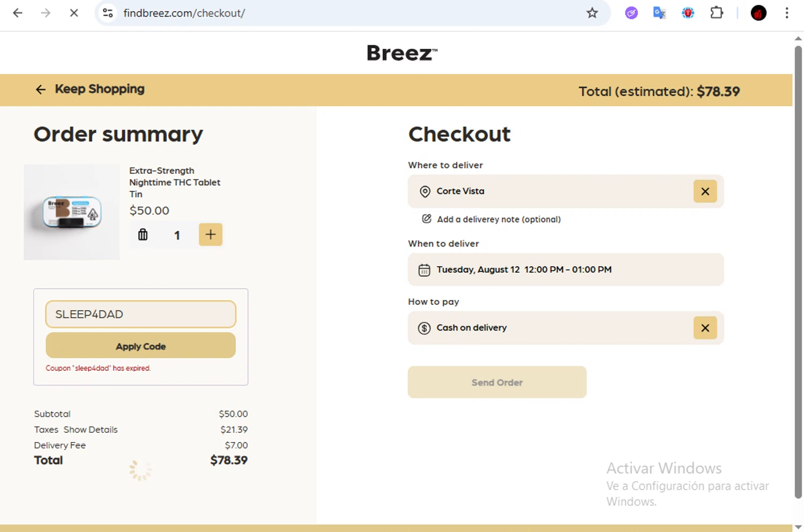
Task: Click the scrollbar down arrow
Action: (798, 527)
